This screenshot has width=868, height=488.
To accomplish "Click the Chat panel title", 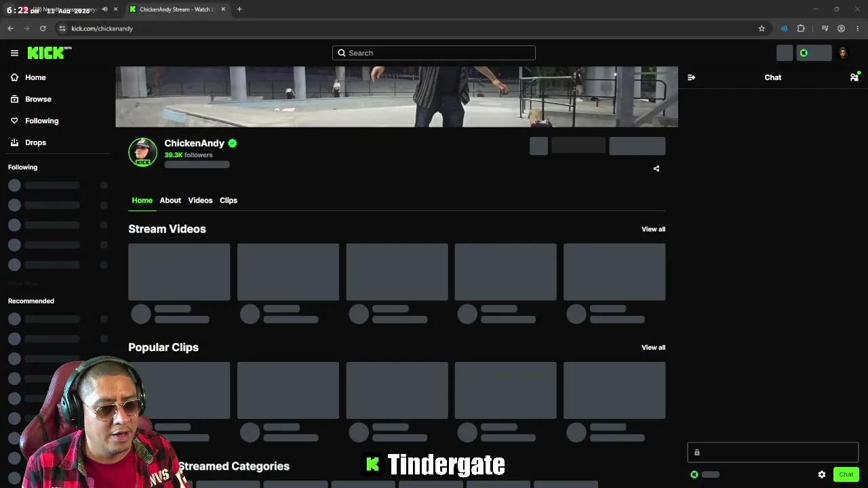I will point(773,77).
